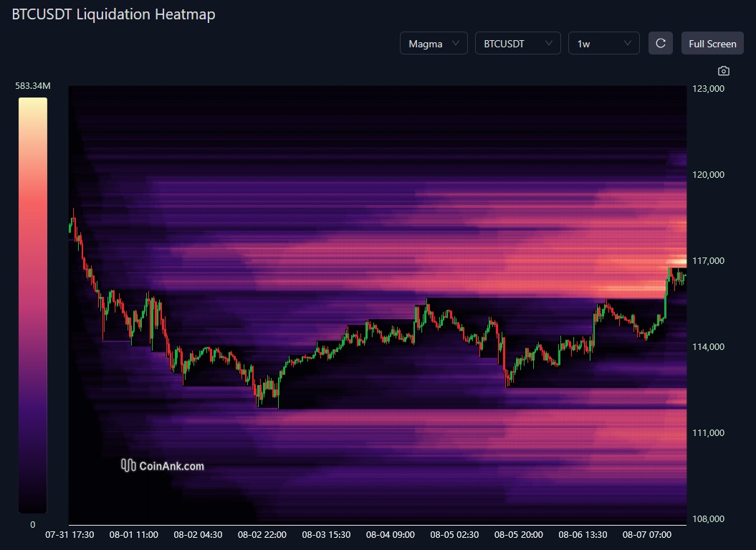Click the 08-06 13:30 time label

[583, 534]
